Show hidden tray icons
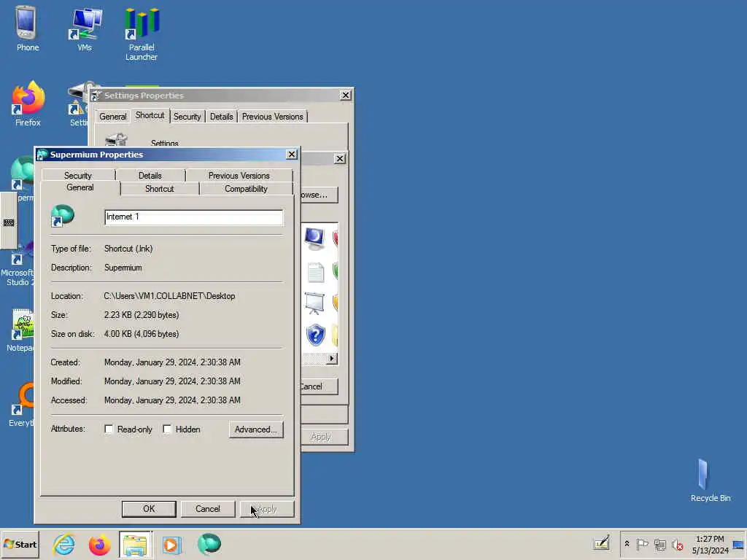The height and width of the screenshot is (560, 747). (x=627, y=544)
